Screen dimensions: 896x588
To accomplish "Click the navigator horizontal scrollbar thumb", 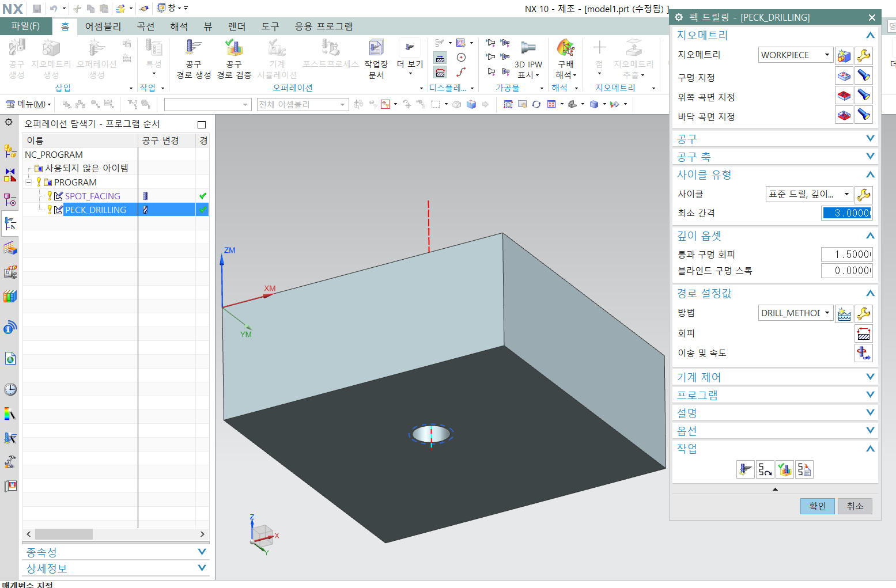I will (63, 534).
